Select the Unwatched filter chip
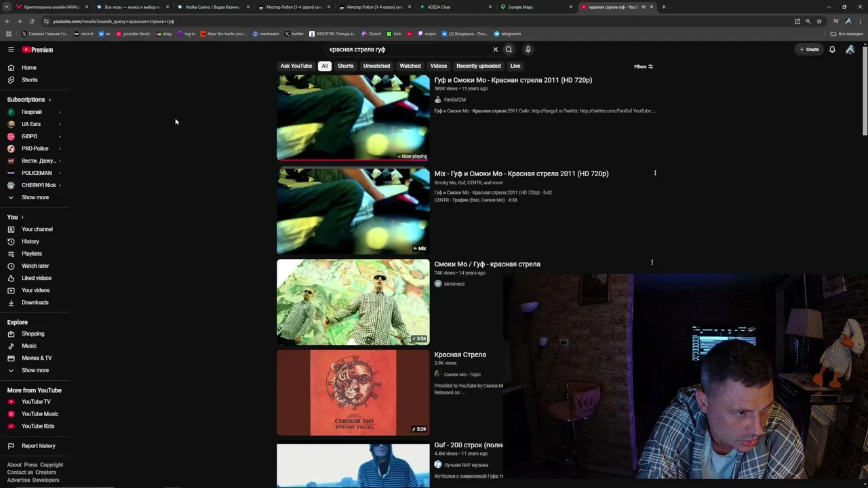The width and height of the screenshot is (868, 488). 376,66
